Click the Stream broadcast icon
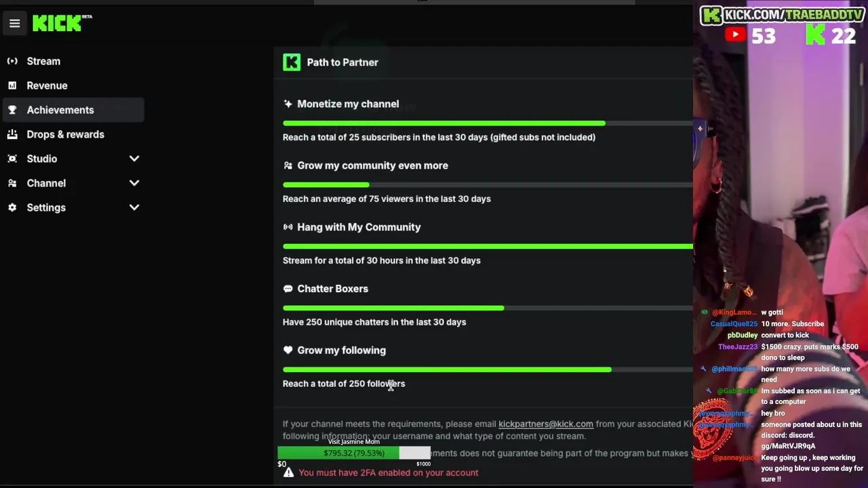Screen dimensions: 868x488 pos(12,61)
